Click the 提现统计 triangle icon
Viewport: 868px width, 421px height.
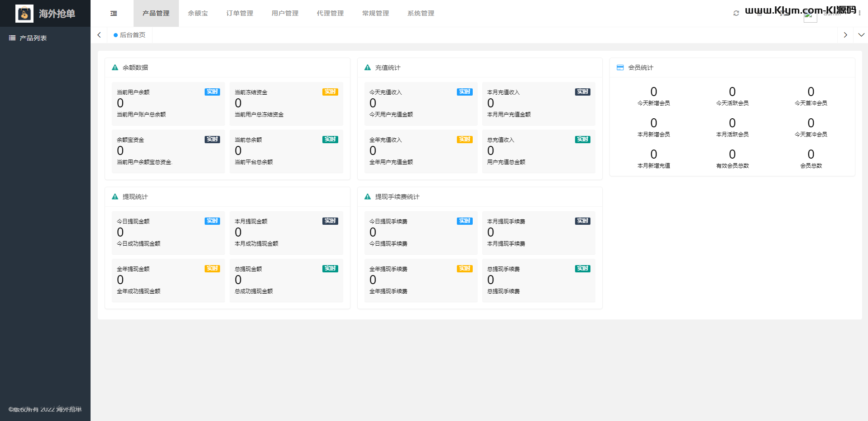click(x=115, y=197)
